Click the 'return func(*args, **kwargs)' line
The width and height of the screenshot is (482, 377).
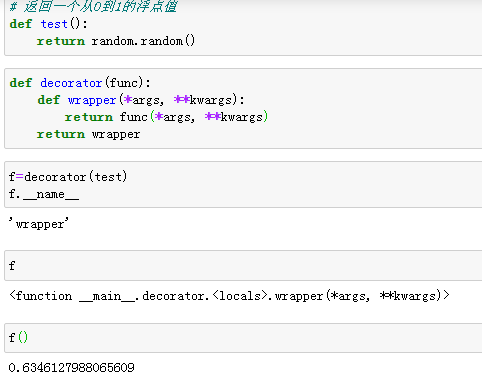(166, 117)
